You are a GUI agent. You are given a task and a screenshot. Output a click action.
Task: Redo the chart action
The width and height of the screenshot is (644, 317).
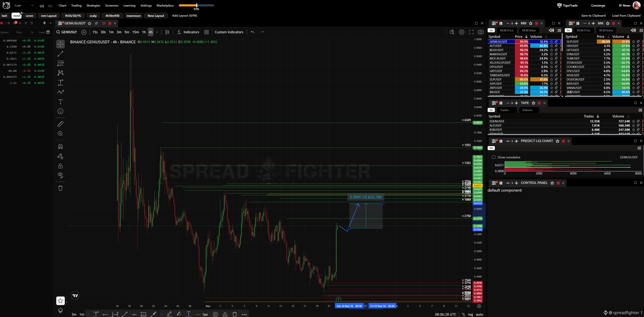262,32
